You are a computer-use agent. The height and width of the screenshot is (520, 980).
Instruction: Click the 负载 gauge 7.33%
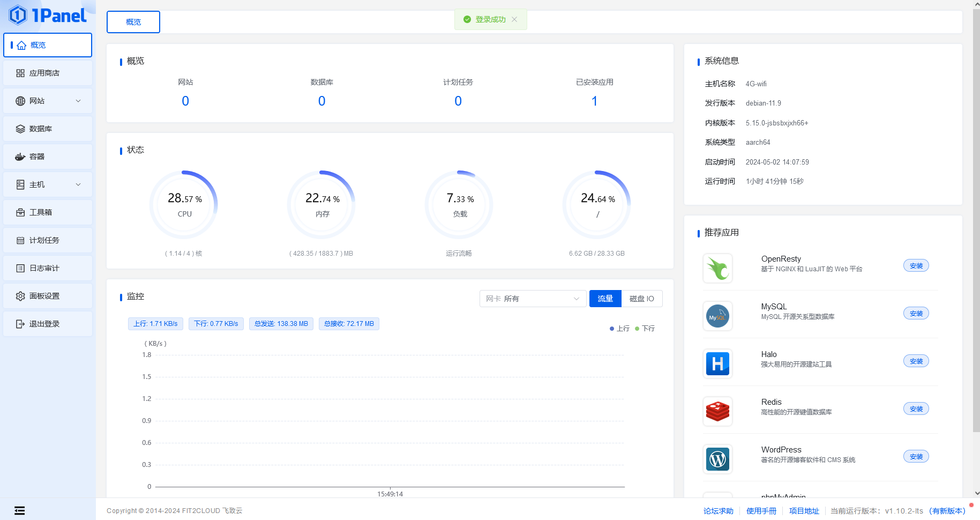[459, 205]
